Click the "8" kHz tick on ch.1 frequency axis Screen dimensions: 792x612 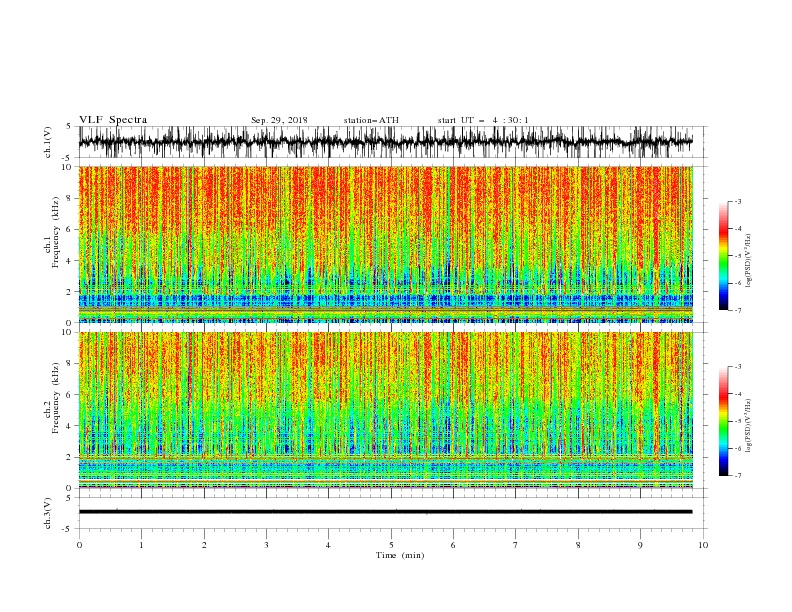[70, 198]
